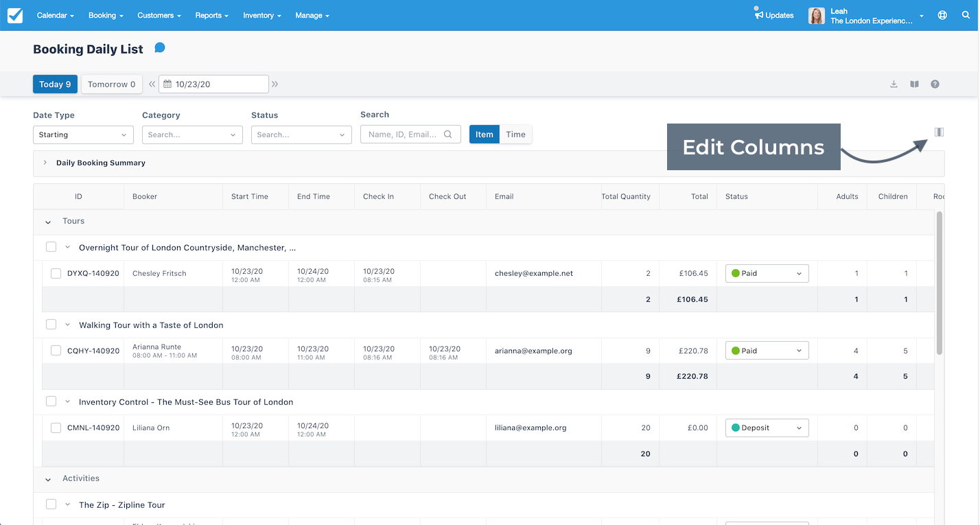Open the guide book icon
Image resolution: width=980 pixels, height=525 pixels.
pyautogui.click(x=914, y=84)
